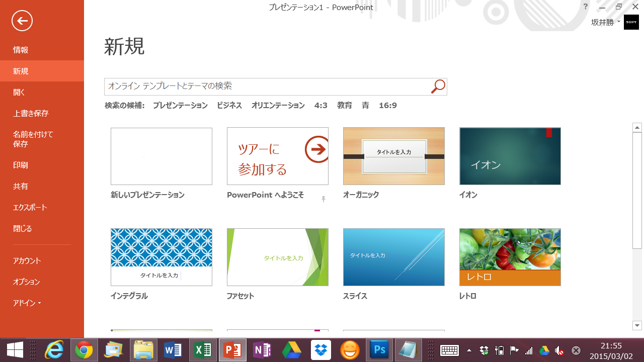Select the blank 新しいプレゼンテーション thumbnail
Image resolution: width=644 pixels, height=362 pixels.
[x=162, y=156]
